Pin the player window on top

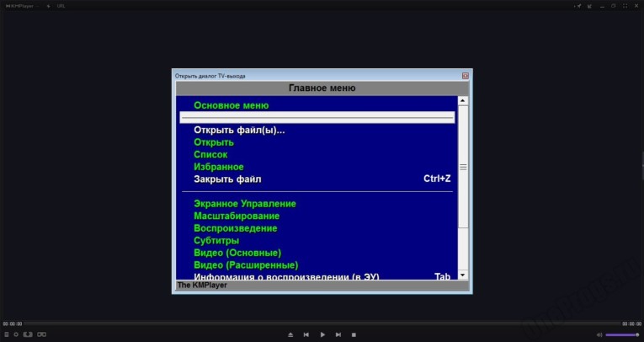point(578,6)
